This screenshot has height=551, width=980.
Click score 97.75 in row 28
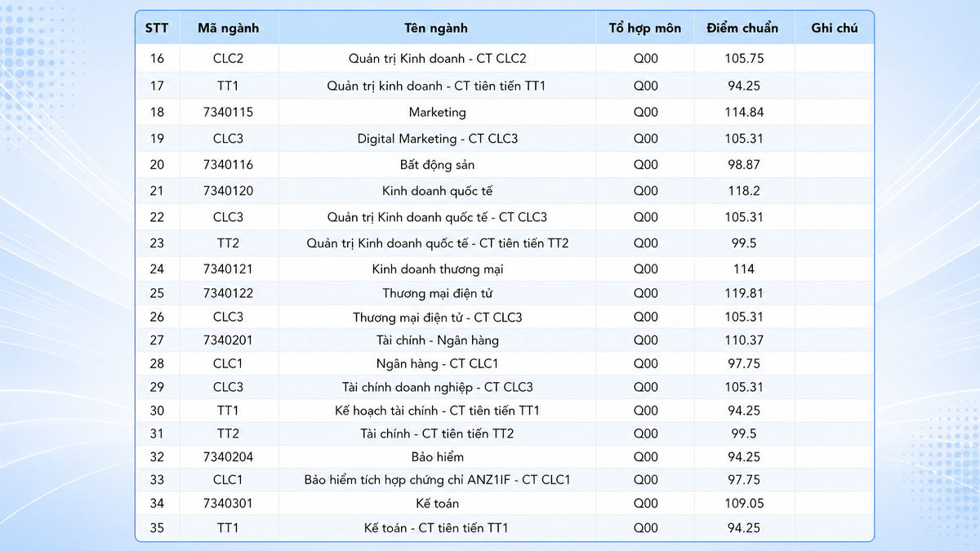[744, 363]
